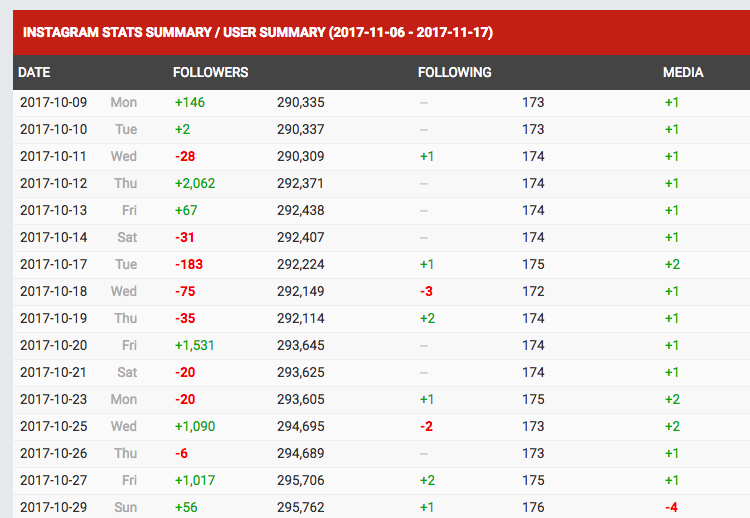Click follower change +1,531
The width and height of the screenshot is (750, 518).
coord(195,345)
